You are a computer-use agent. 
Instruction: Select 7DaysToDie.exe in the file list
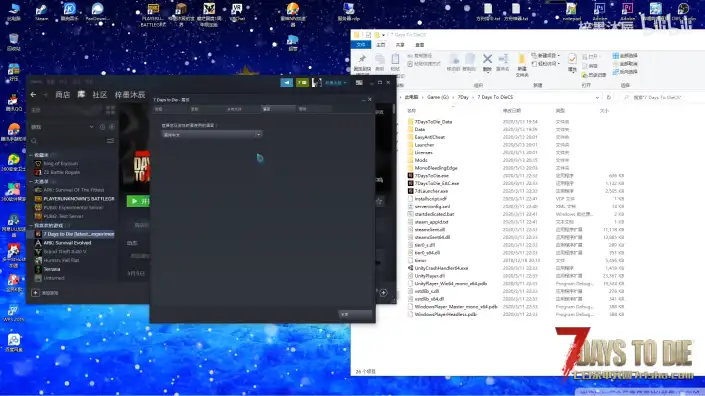coord(431,176)
